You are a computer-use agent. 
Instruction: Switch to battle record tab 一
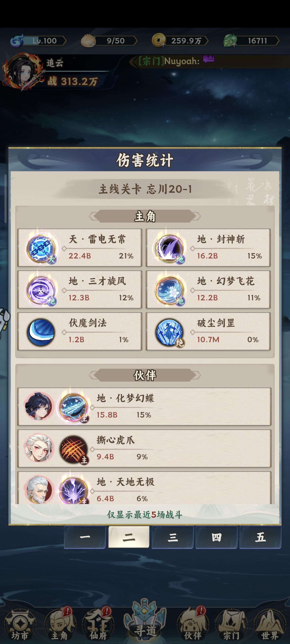(x=85, y=537)
